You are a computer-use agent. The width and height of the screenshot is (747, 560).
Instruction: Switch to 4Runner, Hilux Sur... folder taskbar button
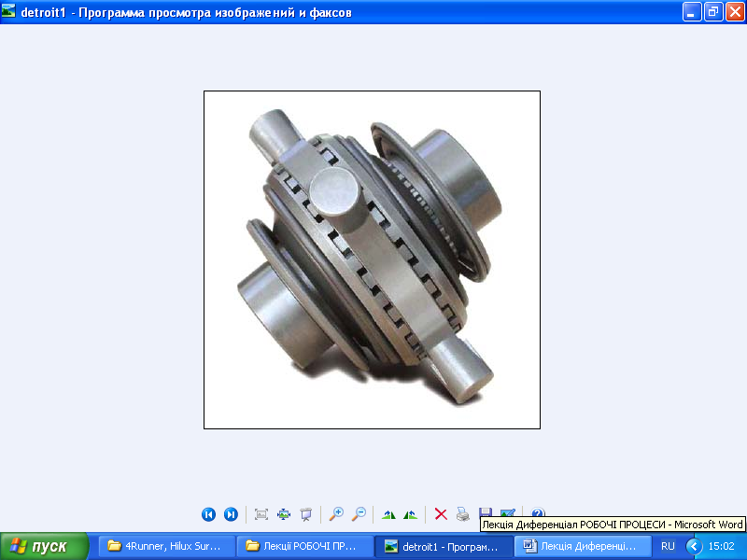pos(167,547)
